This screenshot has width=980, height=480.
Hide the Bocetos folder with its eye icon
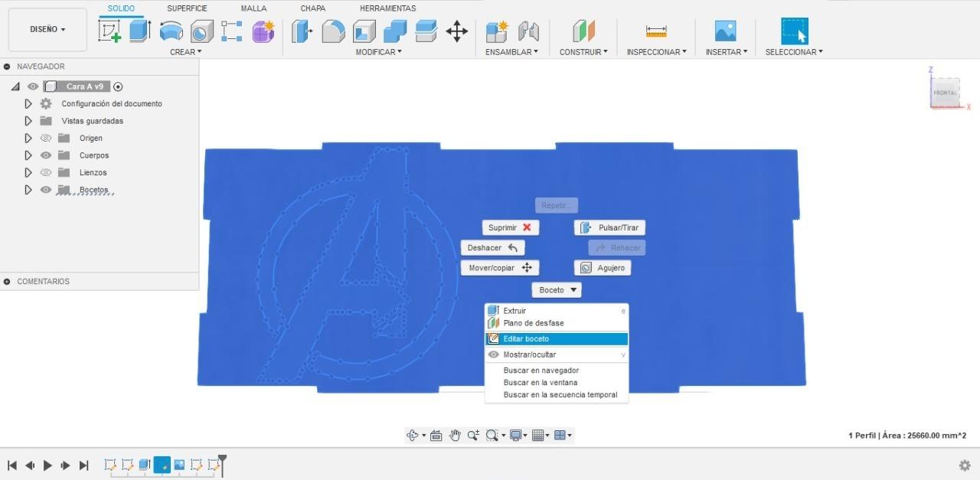[46, 190]
